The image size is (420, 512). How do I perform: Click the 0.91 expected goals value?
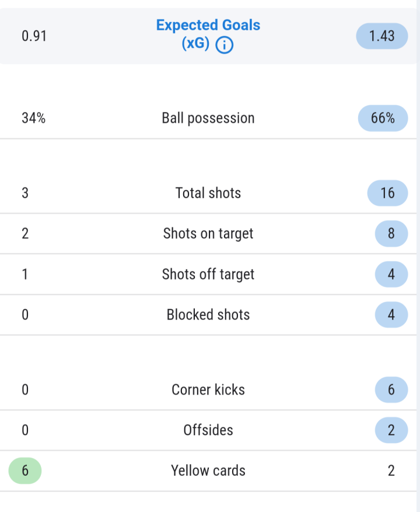[x=34, y=36]
